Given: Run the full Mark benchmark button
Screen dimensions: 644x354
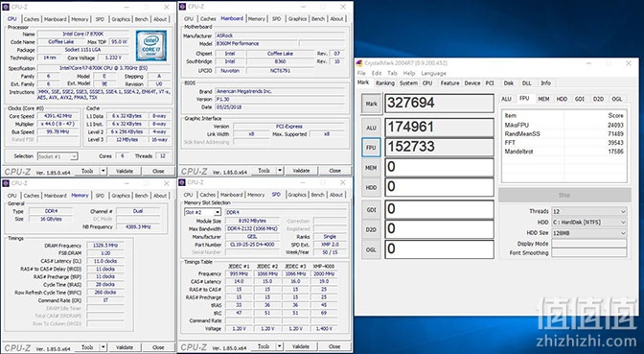Looking at the screenshot, I should pos(371,104).
